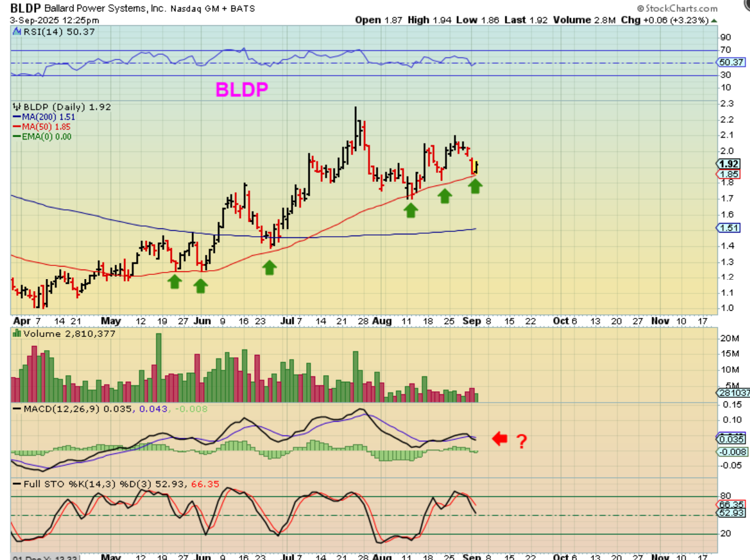Click the highlighted yellow latest price bar
Viewport: 750px width, 560px height.
click(x=476, y=167)
